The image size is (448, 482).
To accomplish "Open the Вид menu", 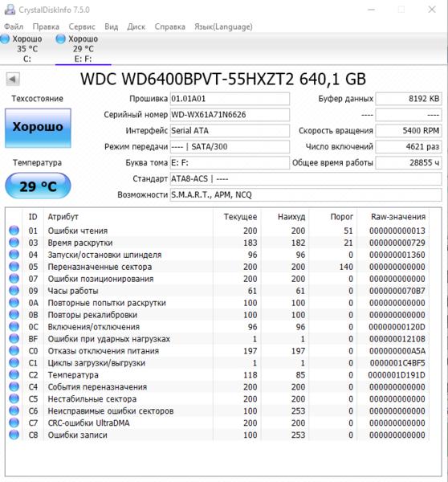I will tap(112, 27).
